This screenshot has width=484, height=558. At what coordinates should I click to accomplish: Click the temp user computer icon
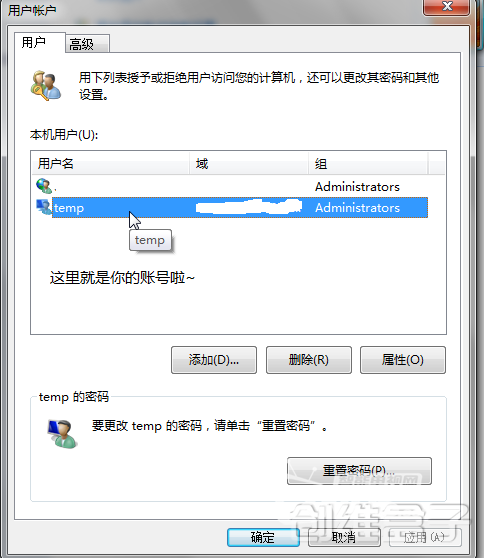44,207
